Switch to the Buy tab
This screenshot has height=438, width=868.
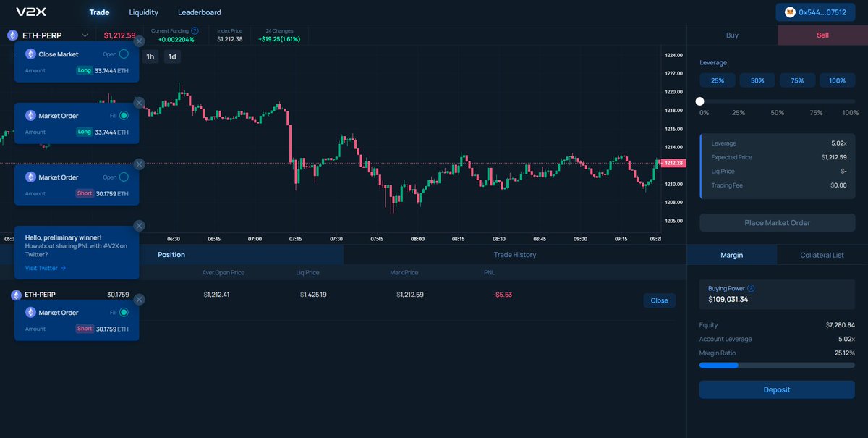pyautogui.click(x=732, y=35)
